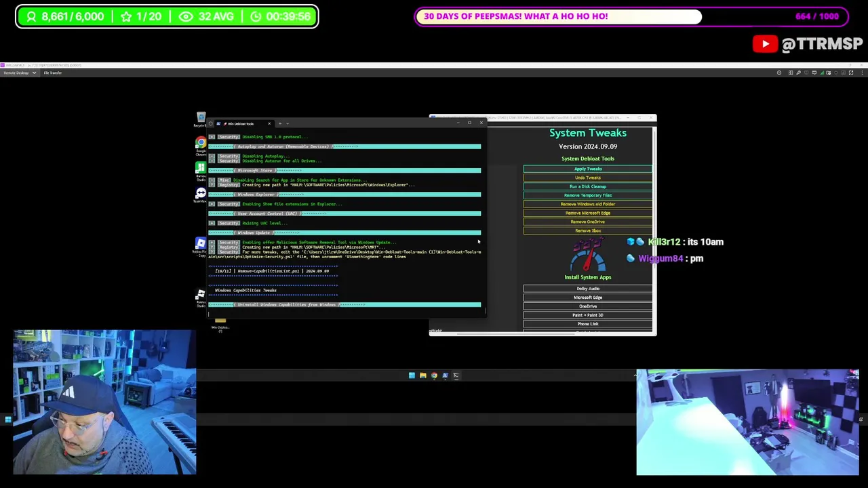
Task: Open the Roblox Studio desktop icon
Action: (x=201, y=297)
